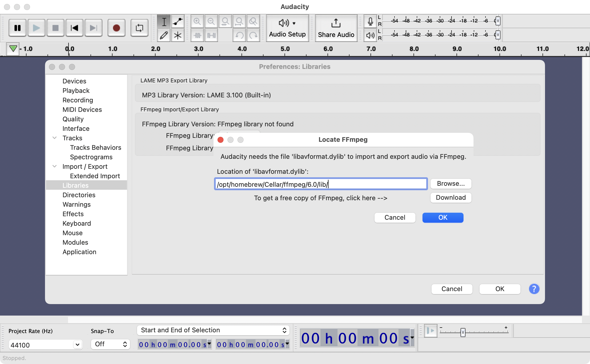
Task: Select the Multi-tool
Action: tap(177, 35)
